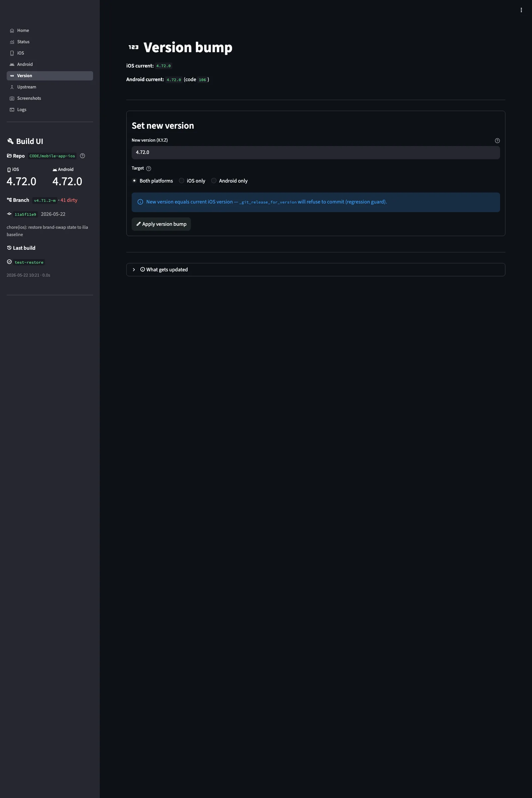
Task: Click the Home house icon
Action: pyautogui.click(x=12, y=31)
